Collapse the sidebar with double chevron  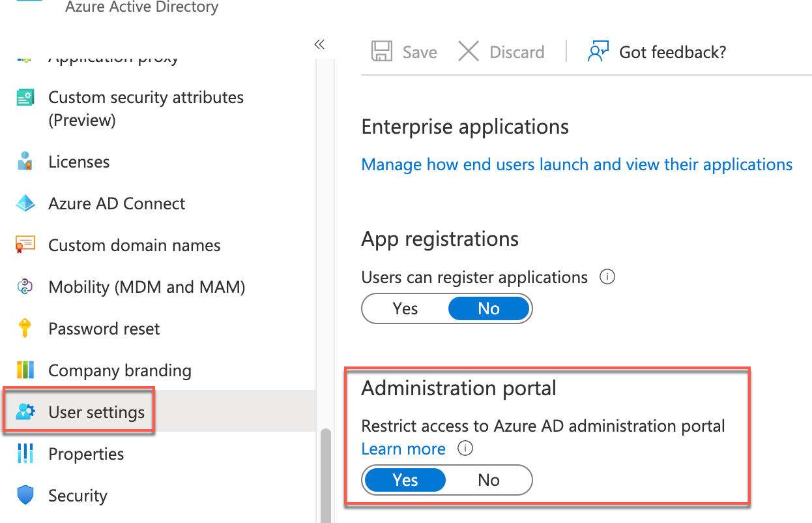319,44
